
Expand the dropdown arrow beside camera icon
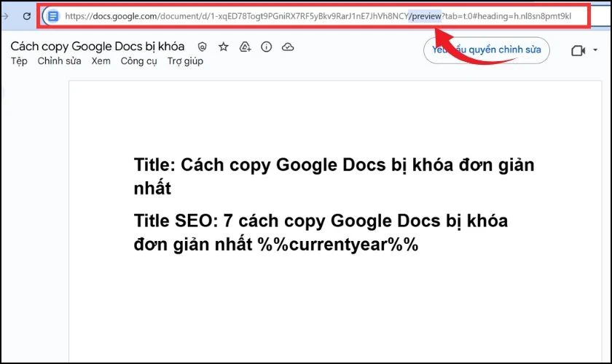tap(595, 50)
